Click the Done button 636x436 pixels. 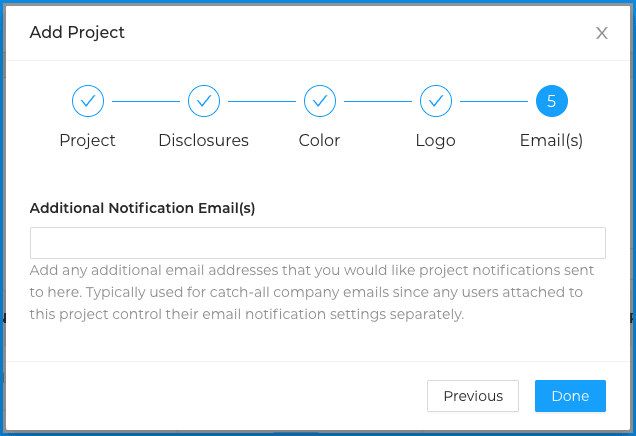pos(570,396)
